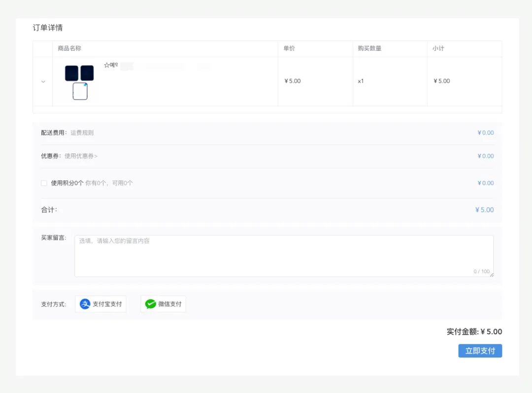Expand the product row chevron
Viewport: 532px width, 393px height.
(x=43, y=81)
